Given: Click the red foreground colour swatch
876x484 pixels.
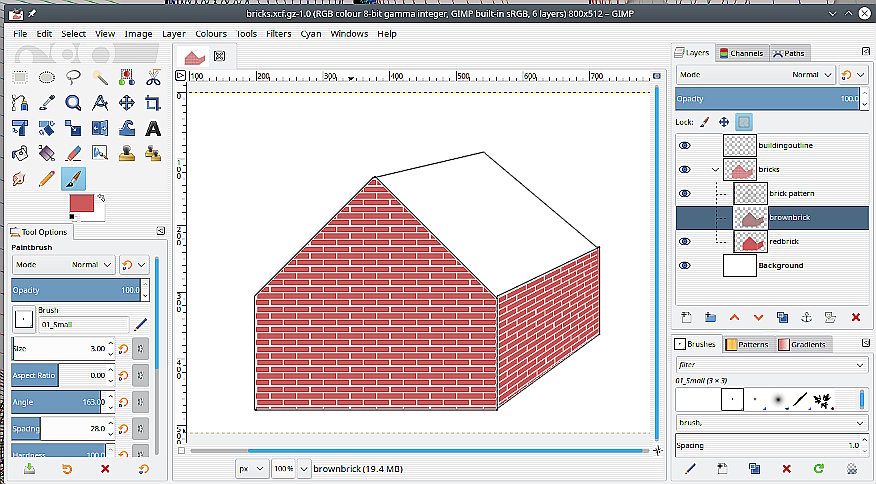Looking at the screenshot, I should pos(81,204).
